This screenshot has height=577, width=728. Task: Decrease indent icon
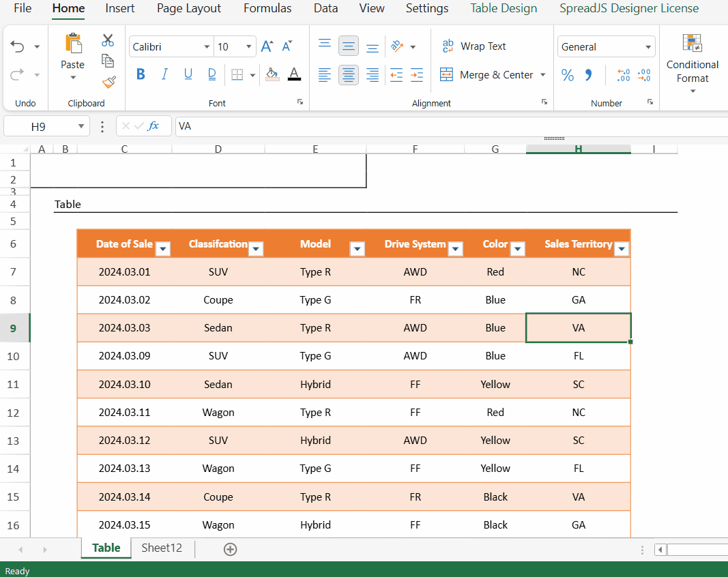point(396,75)
